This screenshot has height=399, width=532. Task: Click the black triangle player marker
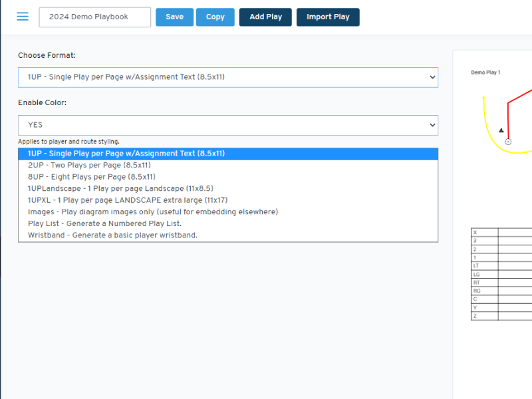[x=501, y=130]
